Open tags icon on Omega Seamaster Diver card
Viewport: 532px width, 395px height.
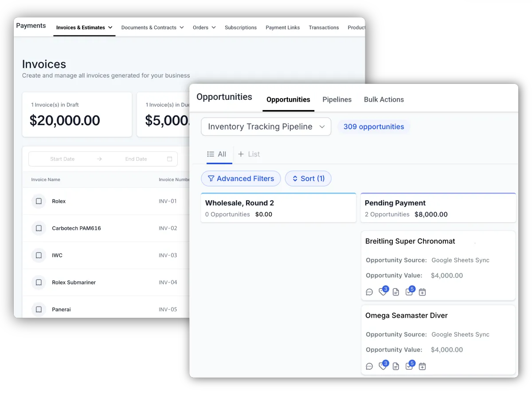tap(383, 366)
